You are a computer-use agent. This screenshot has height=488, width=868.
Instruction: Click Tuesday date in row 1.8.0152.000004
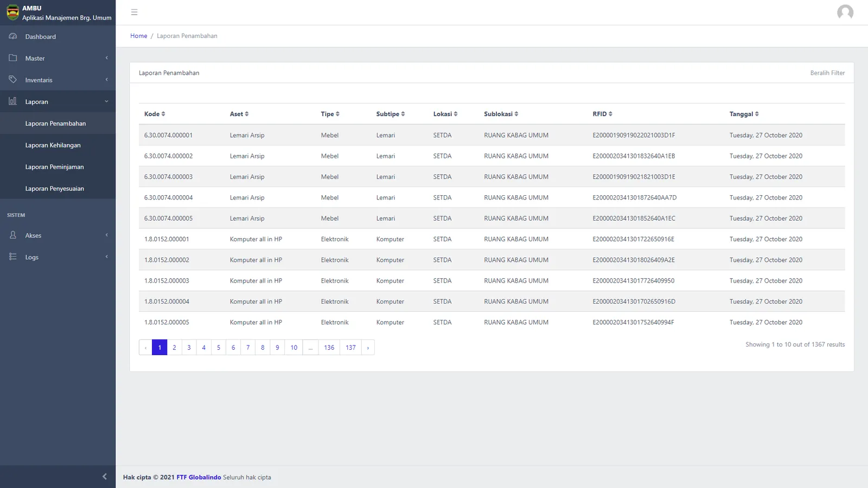766,301
